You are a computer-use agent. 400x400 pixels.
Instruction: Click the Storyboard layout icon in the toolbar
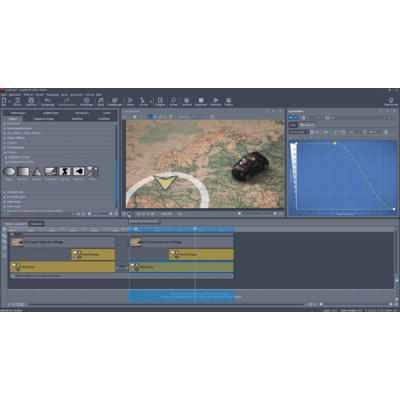(x=201, y=100)
